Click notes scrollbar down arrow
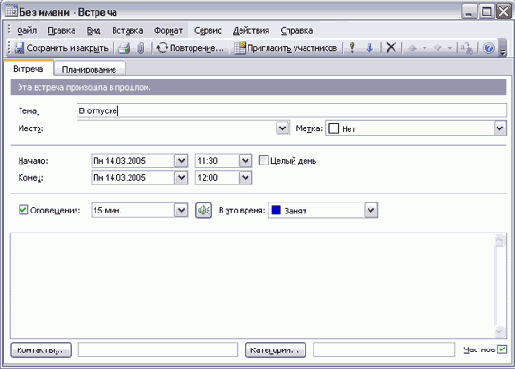This screenshot has height=369, width=515. click(499, 331)
